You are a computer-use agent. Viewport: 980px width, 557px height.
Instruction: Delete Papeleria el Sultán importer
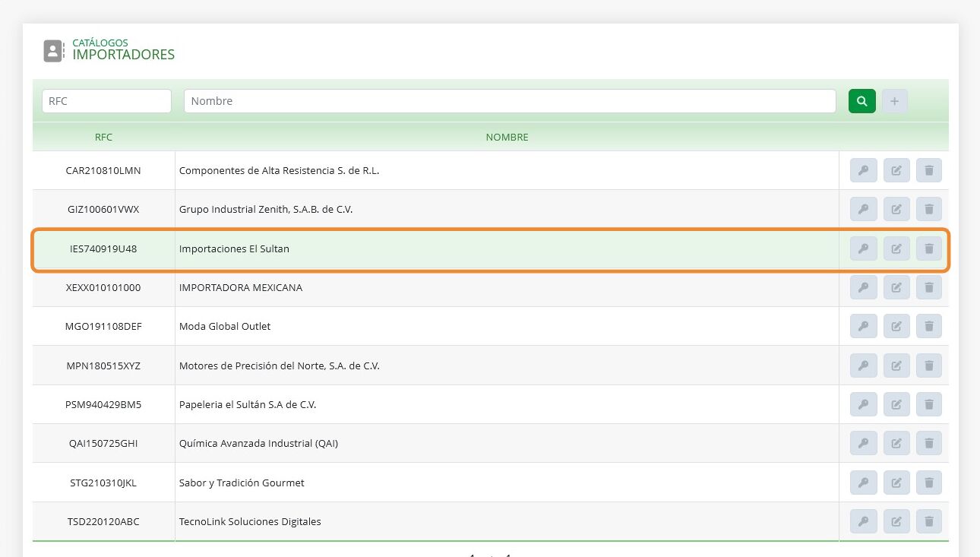click(x=929, y=404)
